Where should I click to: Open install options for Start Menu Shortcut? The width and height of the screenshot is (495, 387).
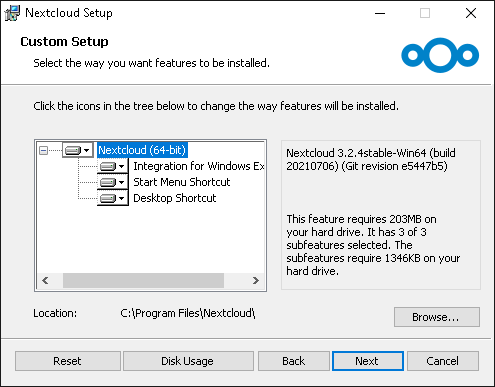[x=113, y=182]
